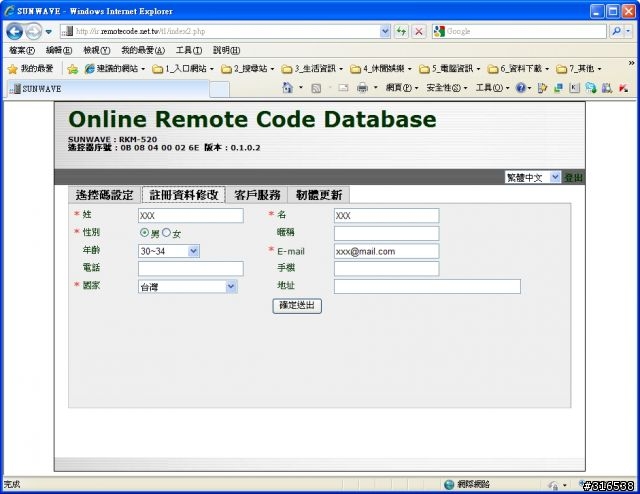Screen dimensions: 640x494
Task: Open the 3_生活資訊 favorites folder
Action: (312, 69)
